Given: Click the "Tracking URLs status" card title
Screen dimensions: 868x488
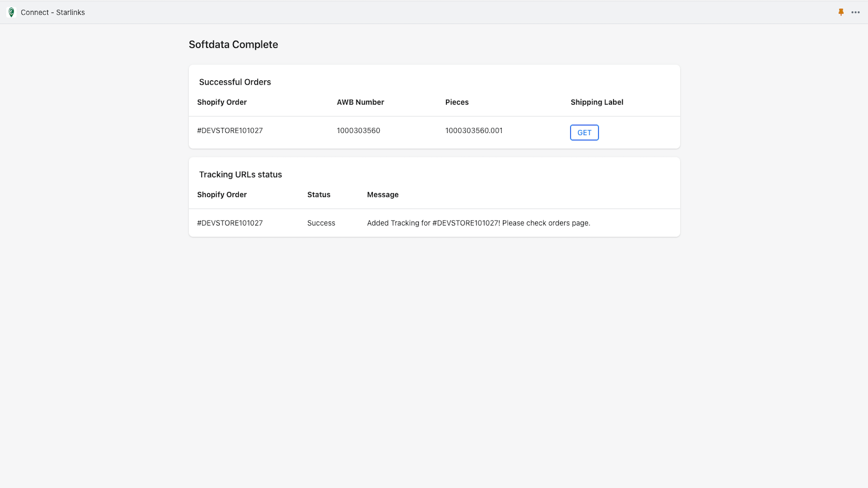Looking at the screenshot, I should [240, 175].
